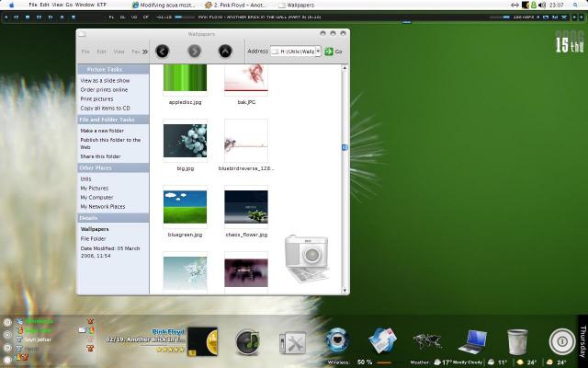Skip to previous track in player bar
588x368 pixels.
tap(17, 17)
